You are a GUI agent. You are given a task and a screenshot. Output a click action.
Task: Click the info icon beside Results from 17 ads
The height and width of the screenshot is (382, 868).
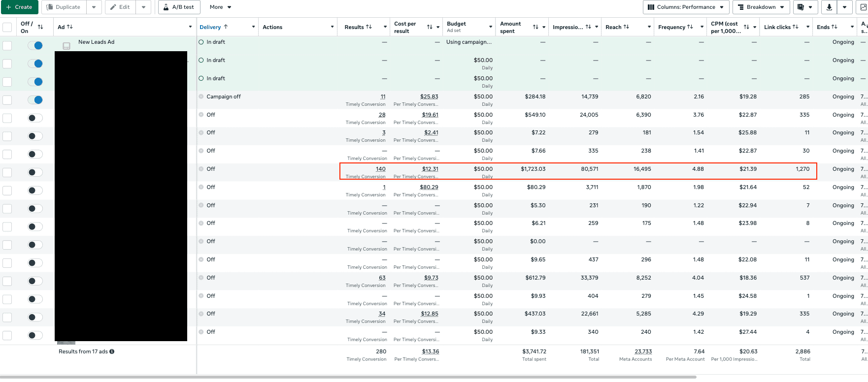(x=112, y=351)
